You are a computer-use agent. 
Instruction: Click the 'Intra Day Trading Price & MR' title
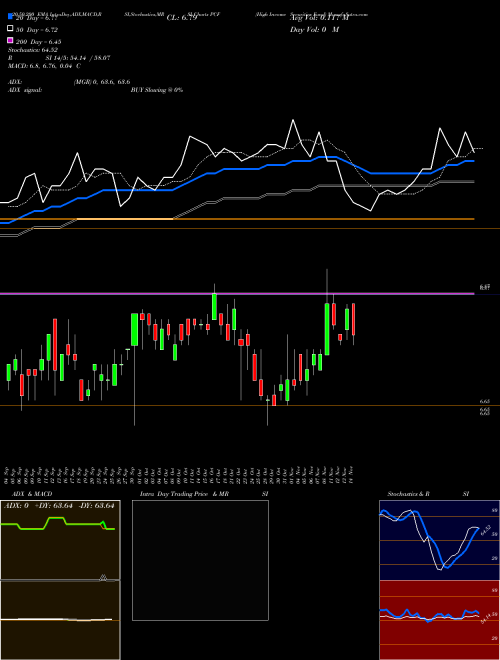184,494
